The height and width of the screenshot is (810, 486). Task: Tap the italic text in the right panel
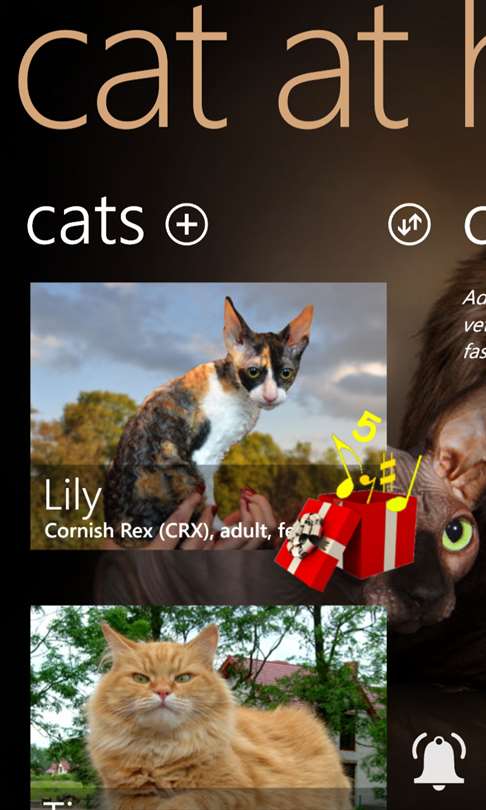[474, 325]
